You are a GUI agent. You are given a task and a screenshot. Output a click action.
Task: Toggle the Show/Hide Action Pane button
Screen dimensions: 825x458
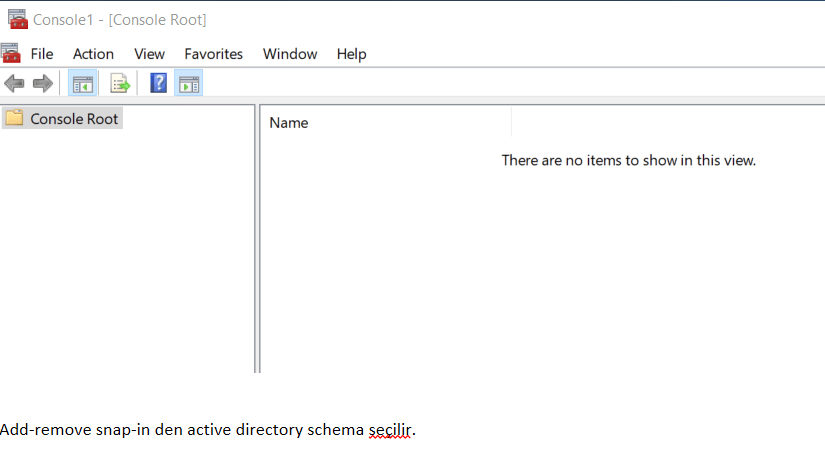188,84
